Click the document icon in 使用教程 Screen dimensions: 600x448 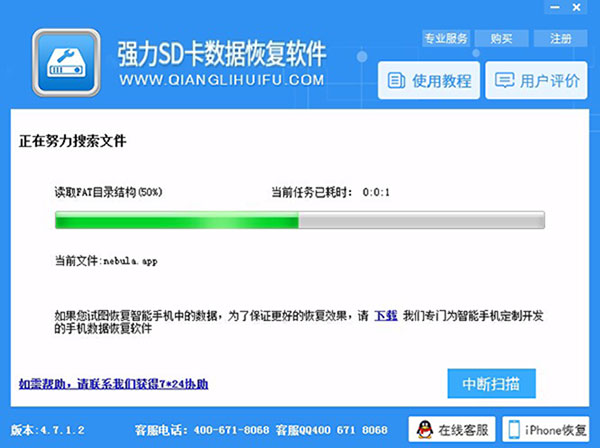(396, 81)
